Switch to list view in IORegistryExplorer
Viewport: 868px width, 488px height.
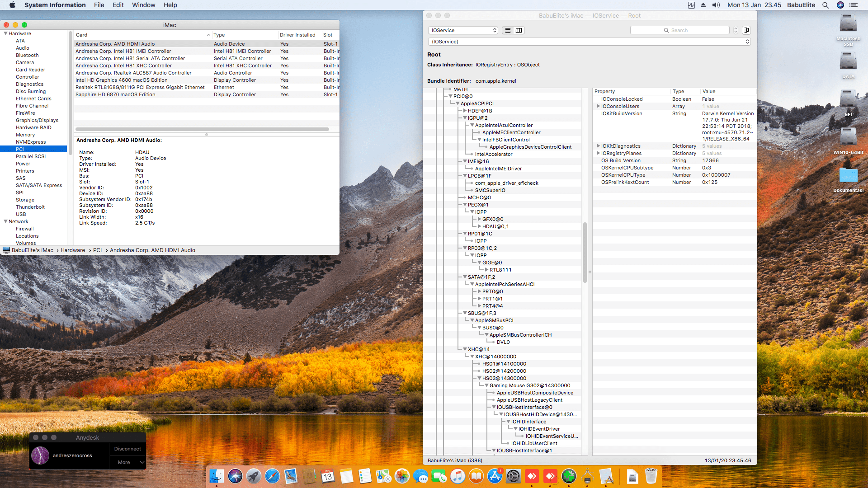pos(508,30)
